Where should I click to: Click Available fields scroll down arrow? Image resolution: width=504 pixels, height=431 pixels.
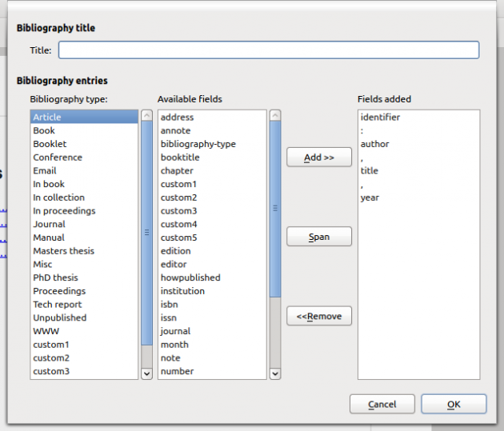pos(275,373)
